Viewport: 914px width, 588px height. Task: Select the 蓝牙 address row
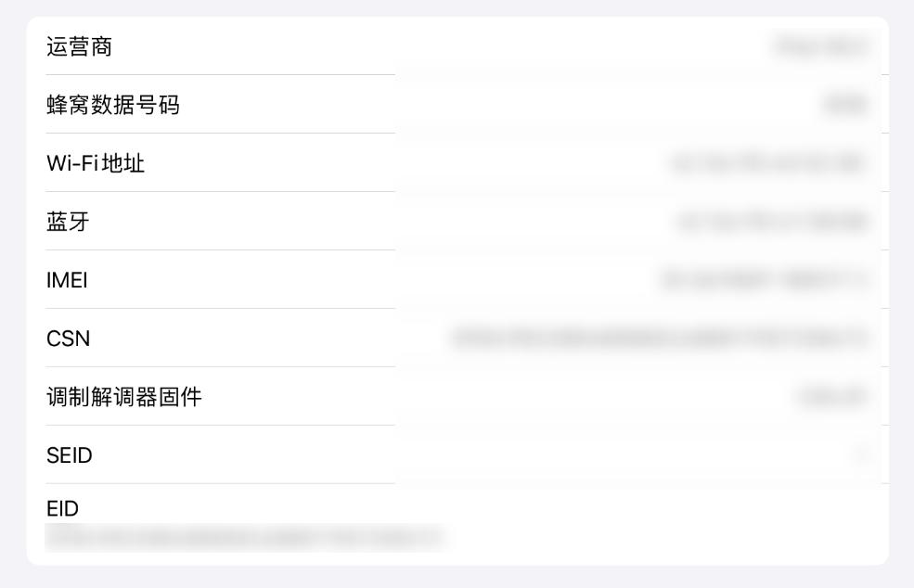point(457,222)
